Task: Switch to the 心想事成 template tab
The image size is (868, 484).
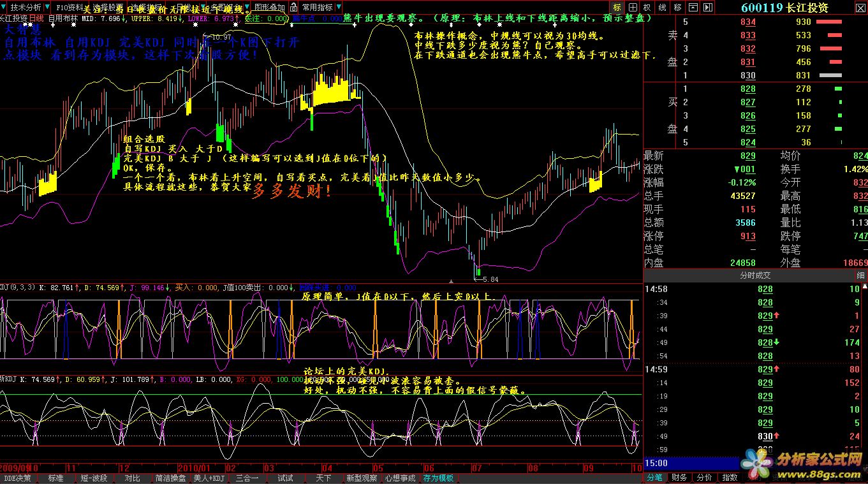Action: (x=400, y=478)
